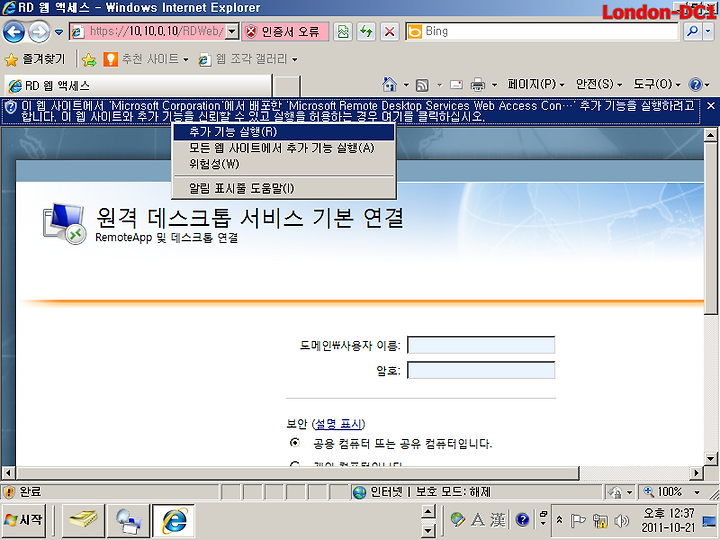Expand the Print options dropdown arrow
Image resolution: width=720 pixels, height=540 pixels.
tap(495, 85)
